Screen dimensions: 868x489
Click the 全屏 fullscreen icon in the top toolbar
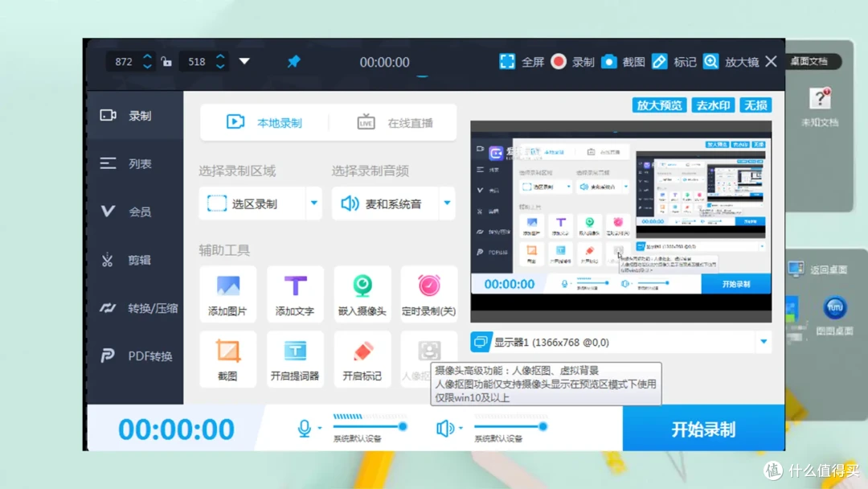(x=507, y=61)
